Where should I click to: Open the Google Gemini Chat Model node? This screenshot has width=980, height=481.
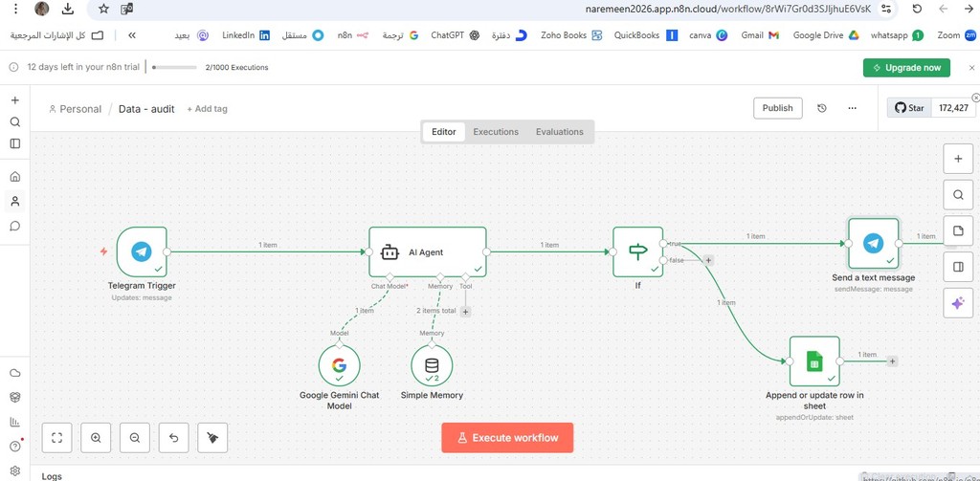(x=339, y=365)
